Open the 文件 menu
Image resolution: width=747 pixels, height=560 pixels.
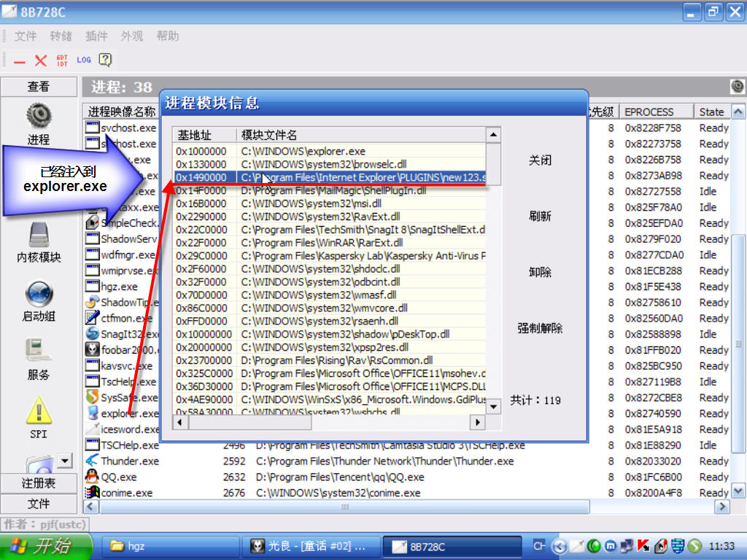click(26, 36)
